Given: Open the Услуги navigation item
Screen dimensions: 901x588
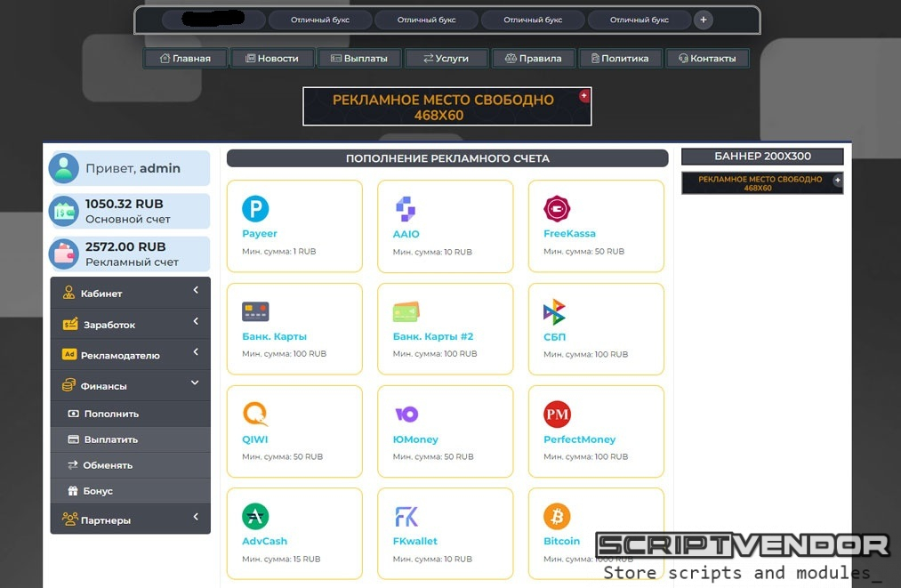Looking at the screenshot, I should [446, 58].
